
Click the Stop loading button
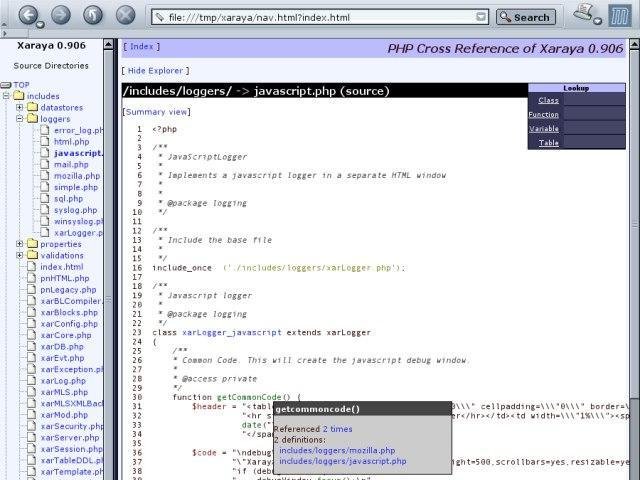click(125, 16)
